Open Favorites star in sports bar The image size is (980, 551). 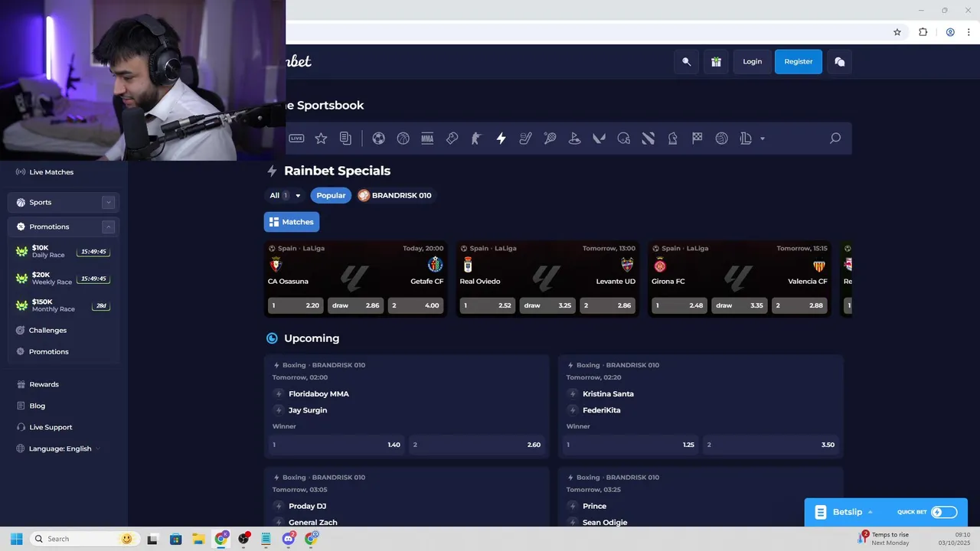point(321,139)
